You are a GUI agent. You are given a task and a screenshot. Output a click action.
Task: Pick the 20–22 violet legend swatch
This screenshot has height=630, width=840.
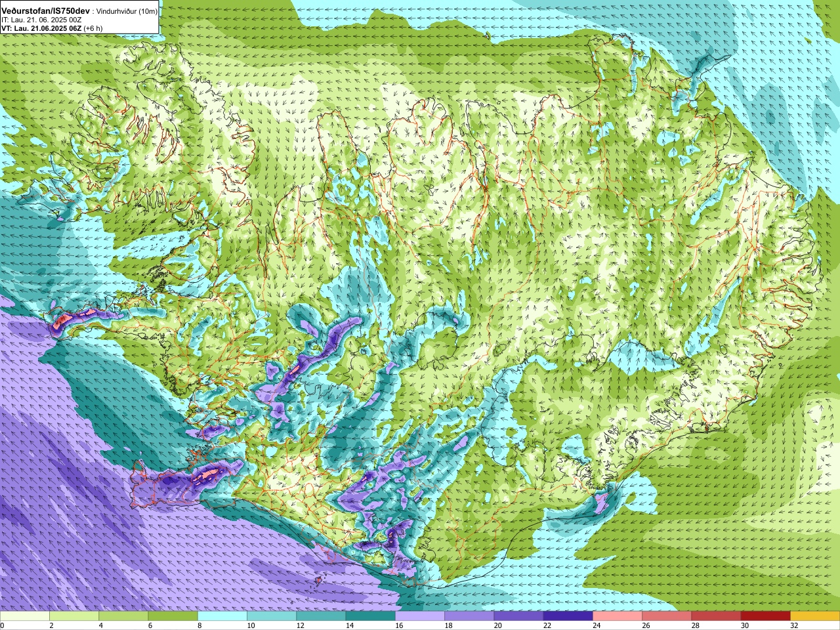coord(518,616)
